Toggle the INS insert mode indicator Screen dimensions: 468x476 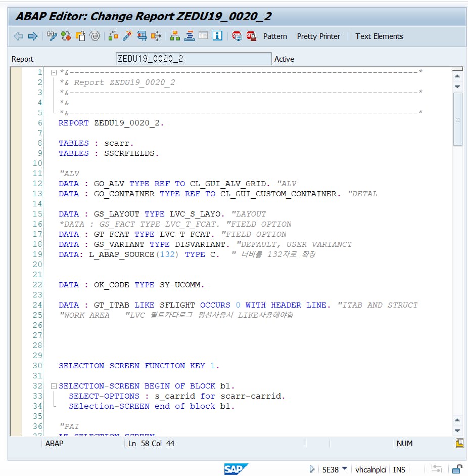pyautogui.click(x=399, y=469)
